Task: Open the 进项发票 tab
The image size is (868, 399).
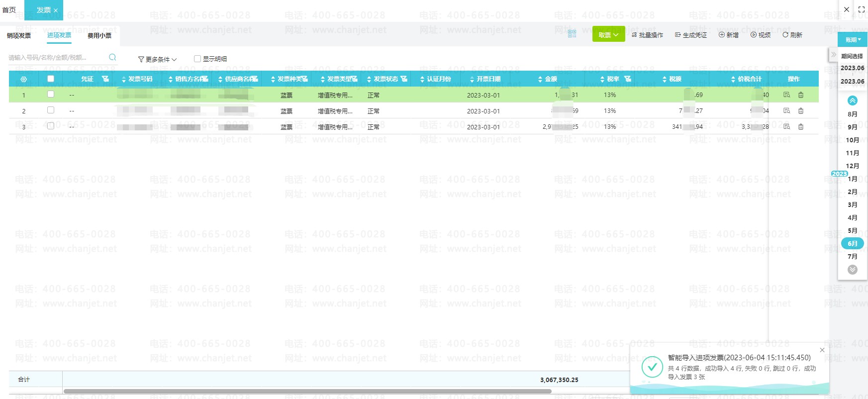Action: pos(59,35)
